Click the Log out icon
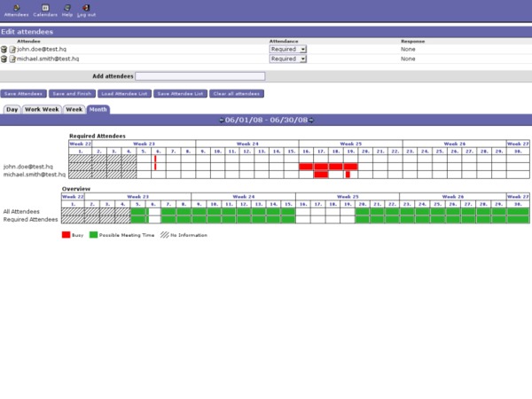The height and width of the screenshot is (399, 532). (x=86, y=9)
